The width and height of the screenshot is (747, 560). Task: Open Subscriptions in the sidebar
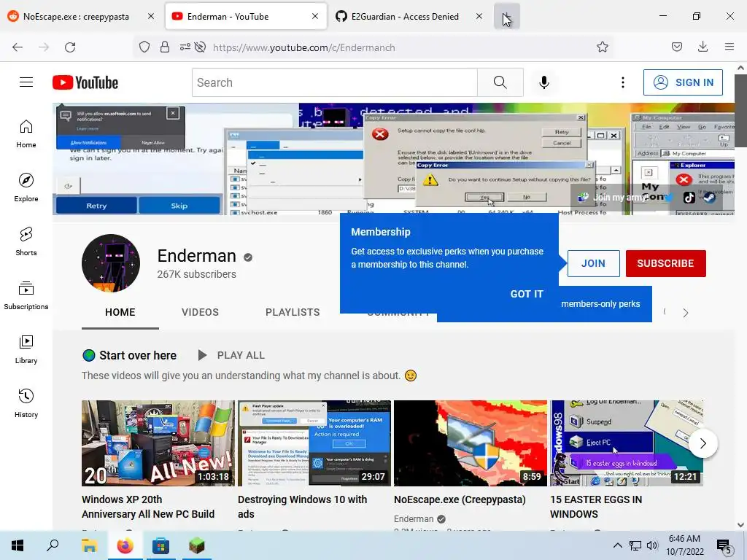[x=26, y=295]
